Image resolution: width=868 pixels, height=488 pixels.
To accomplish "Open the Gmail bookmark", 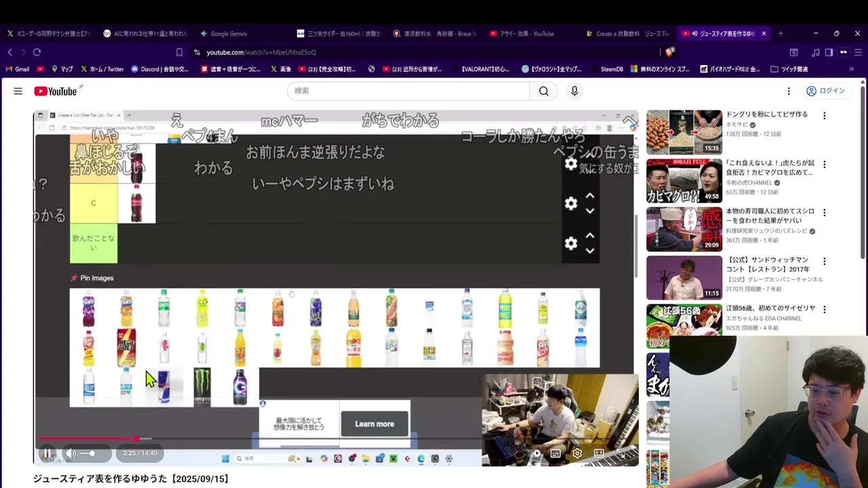I will point(18,69).
